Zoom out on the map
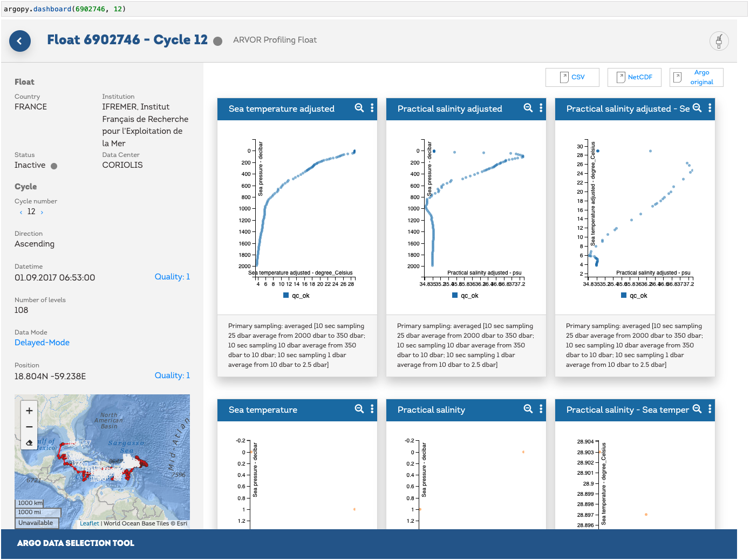This screenshot has height=560, width=750. pos(29,427)
